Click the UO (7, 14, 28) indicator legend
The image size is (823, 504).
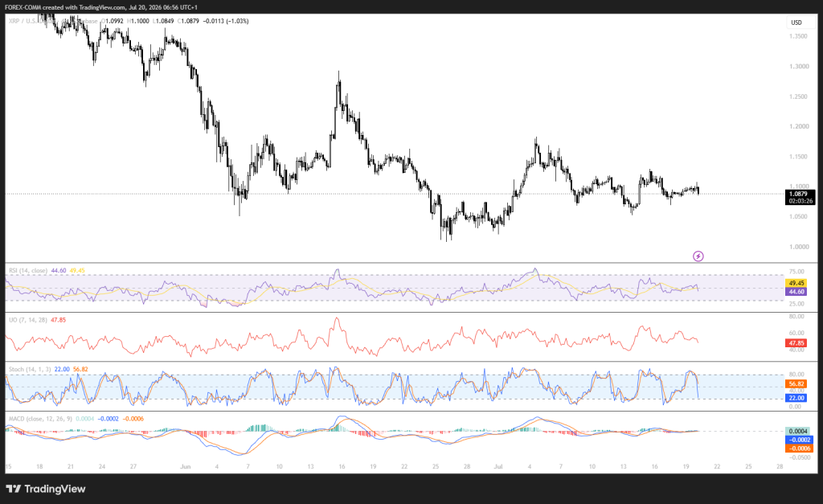pyautogui.click(x=28, y=320)
